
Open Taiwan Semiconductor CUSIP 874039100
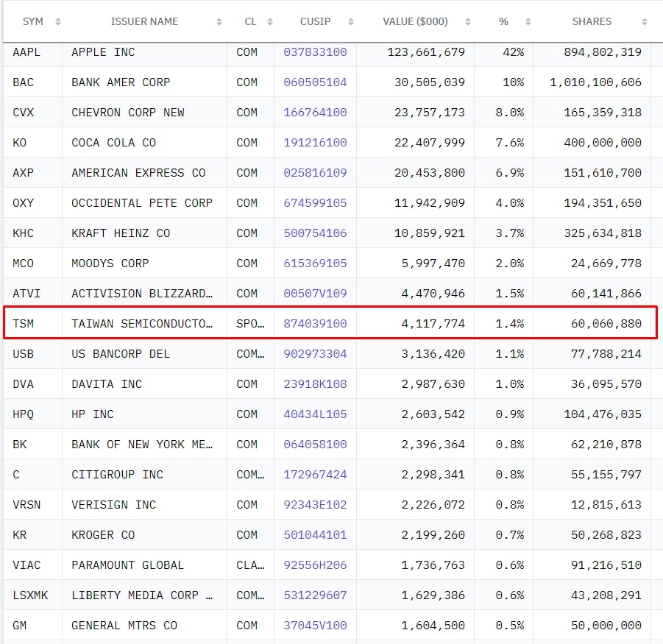[x=315, y=324]
